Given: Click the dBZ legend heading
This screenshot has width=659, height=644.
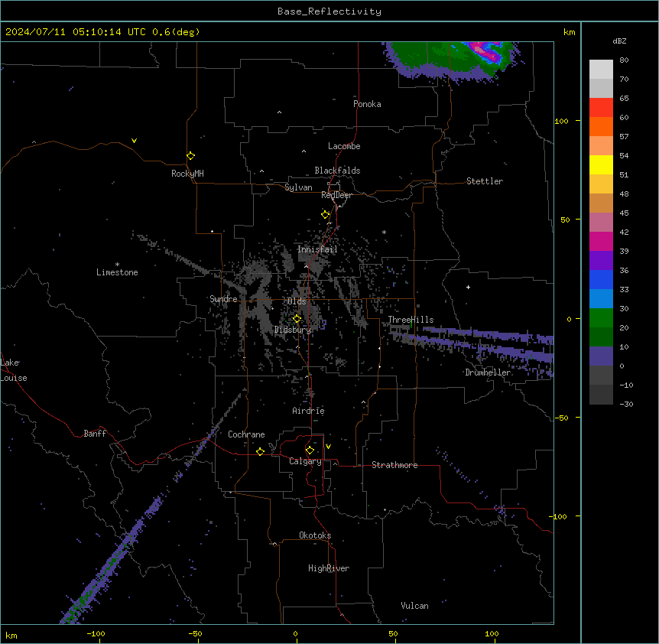Looking at the screenshot, I should pyautogui.click(x=619, y=41).
